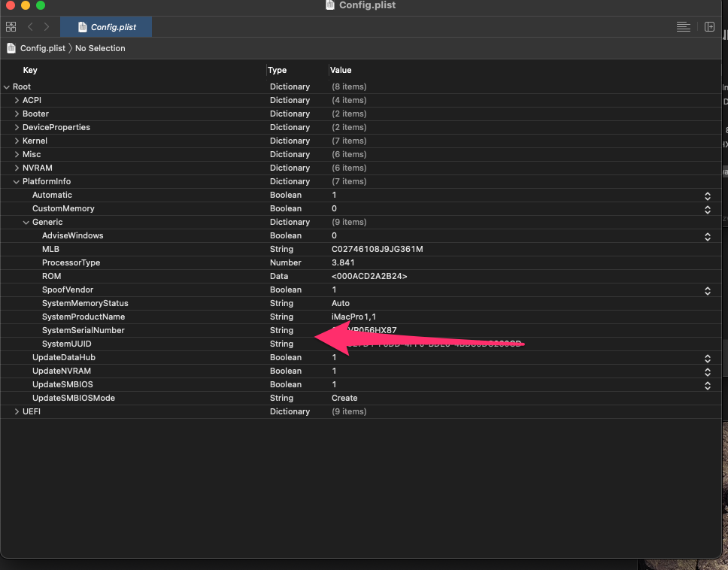Go back with the left arrow
Screen dimensions: 728x570
pyautogui.click(x=30, y=27)
